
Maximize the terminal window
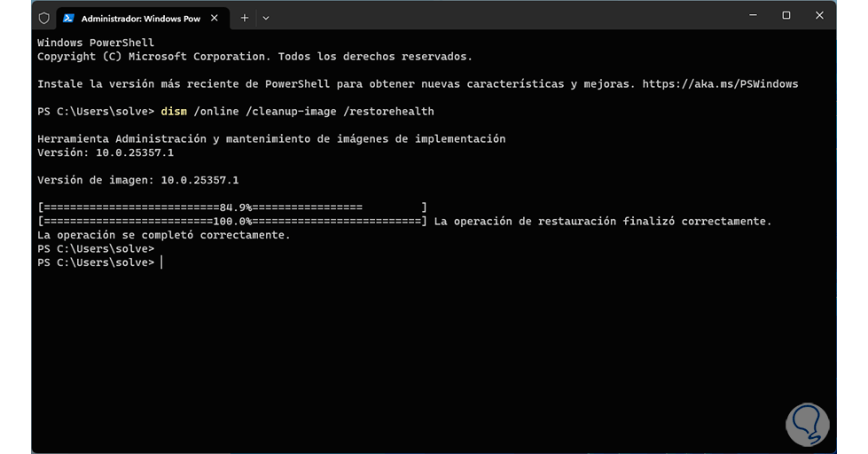[786, 15]
